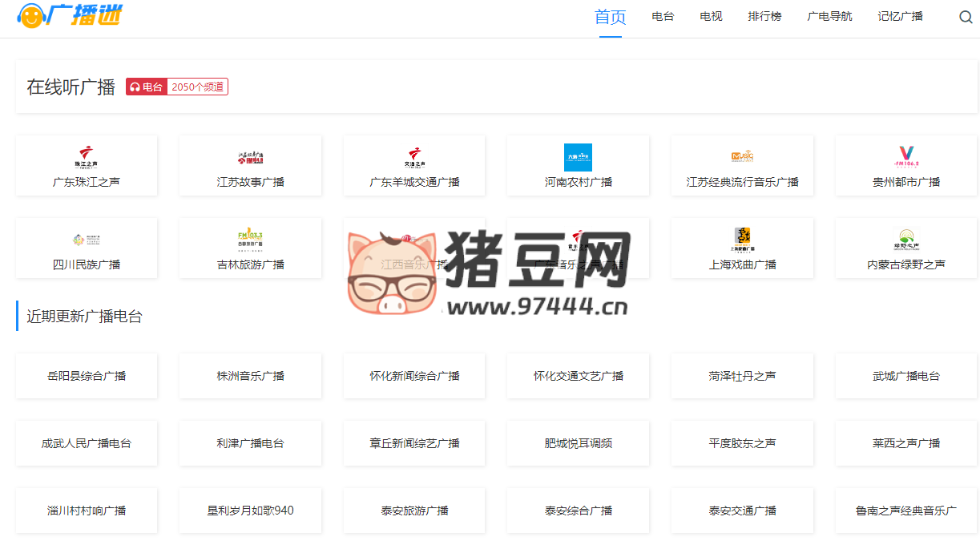980x545 pixels.
Task: Open 上海戏曲广播 station logo
Action: point(742,238)
